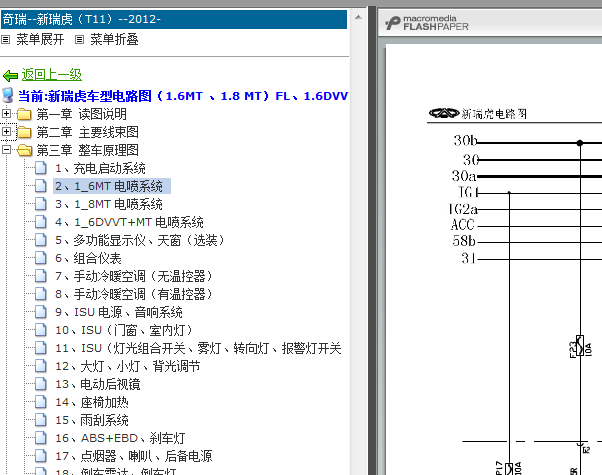Image resolution: width=602 pixels, height=475 pixels.
Task: Open 5、多功能显示仪、天窗(选装)
Action: pos(139,240)
